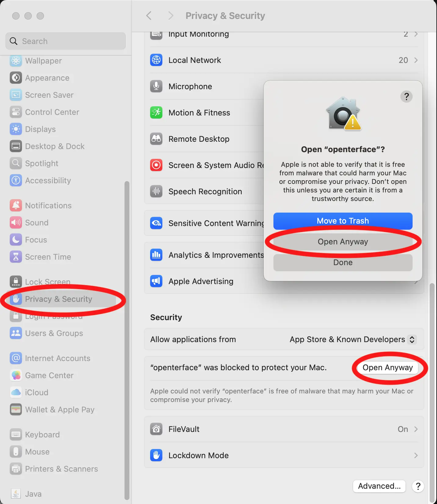Click the Motion & Fitness icon
The width and height of the screenshot is (437, 504).
[x=156, y=113]
